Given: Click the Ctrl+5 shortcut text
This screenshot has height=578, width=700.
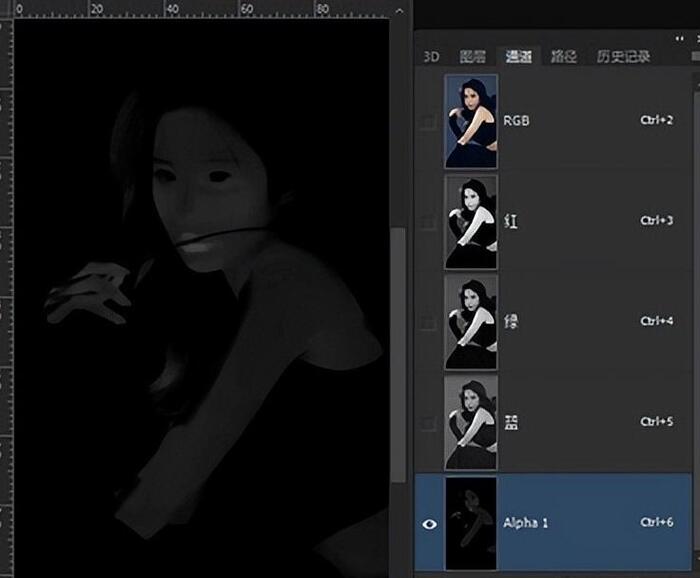Looking at the screenshot, I should pos(656,421).
